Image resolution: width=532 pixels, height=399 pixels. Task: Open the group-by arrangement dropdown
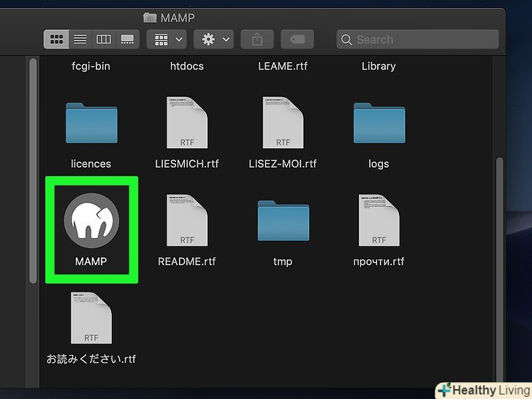click(x=167, y=39)
